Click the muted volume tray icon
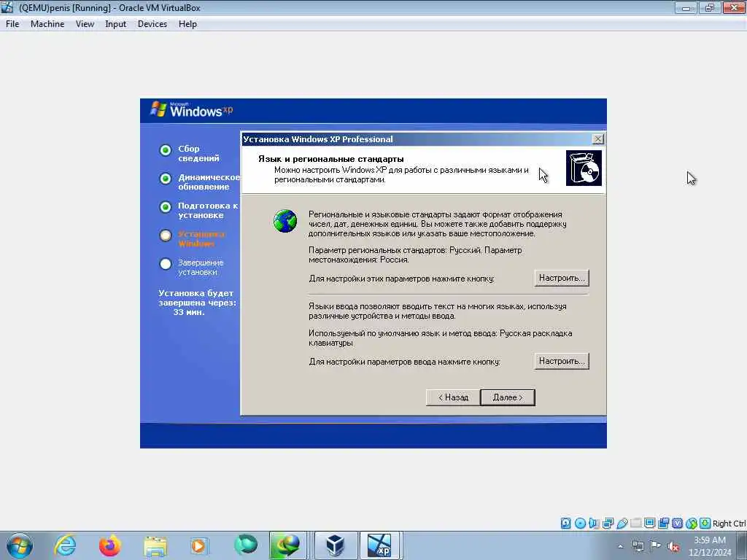Screen dimensions: 747x560 point(673,546)
